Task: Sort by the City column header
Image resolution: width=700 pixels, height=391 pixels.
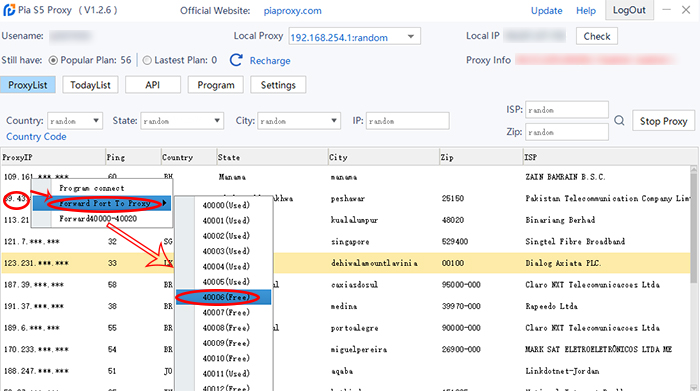Action: click(x=383, y=157)
